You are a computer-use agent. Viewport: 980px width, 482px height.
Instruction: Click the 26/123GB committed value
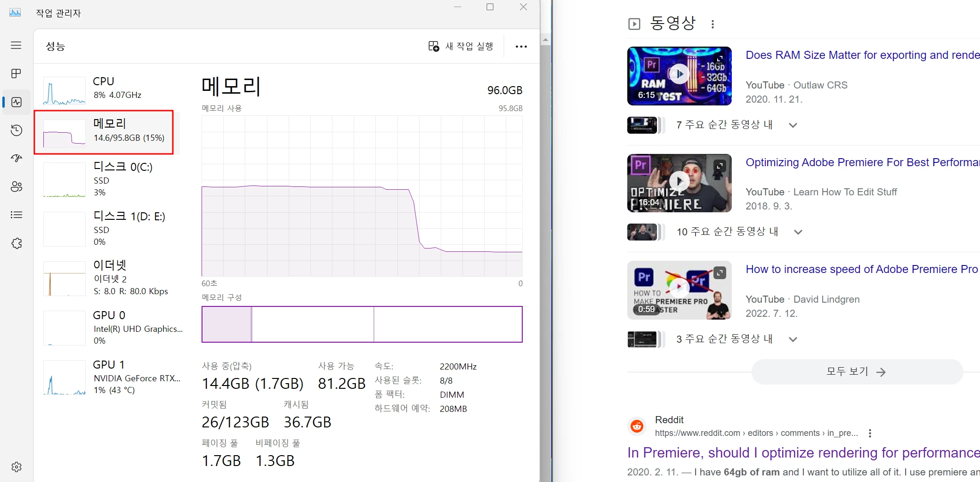coord(235,422)
